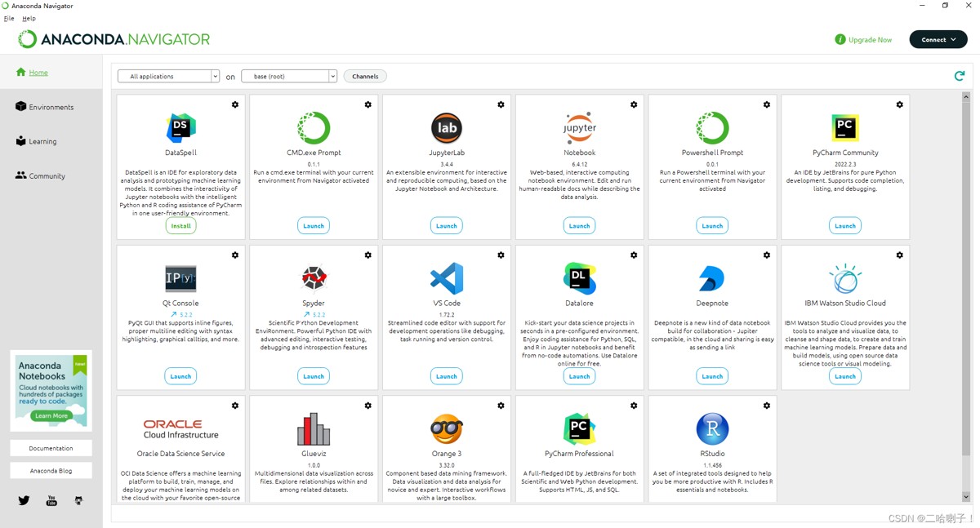Open VS Code tile settings gear

(501, 255)
